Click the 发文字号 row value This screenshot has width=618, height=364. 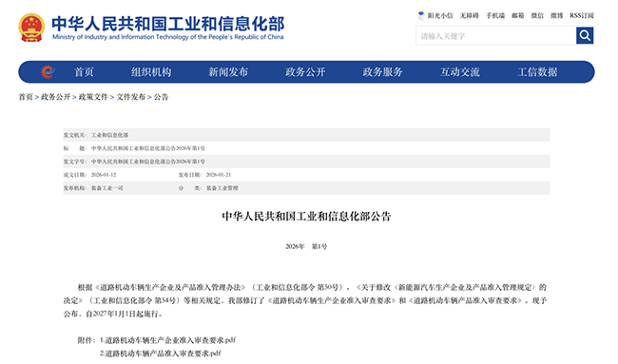click(x=148, y=162)
